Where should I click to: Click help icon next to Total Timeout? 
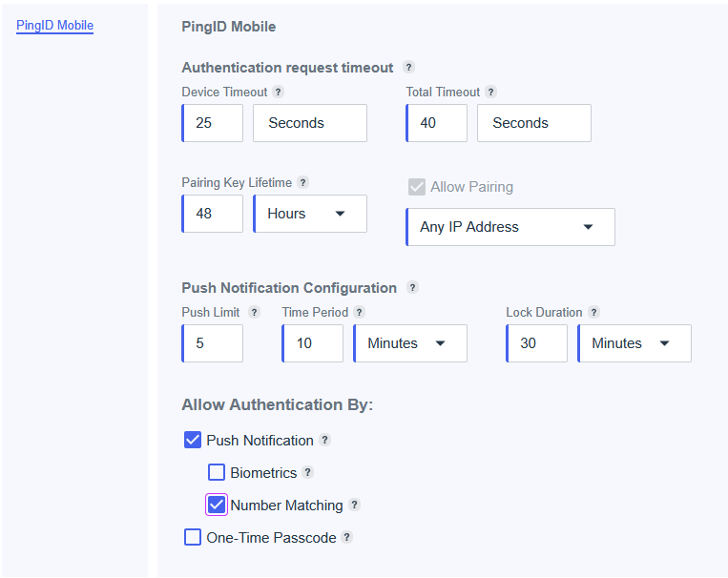tap(490, 93)
